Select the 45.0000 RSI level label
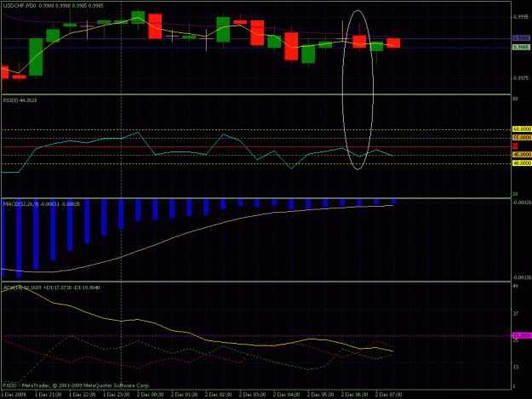 pos(522,155)
